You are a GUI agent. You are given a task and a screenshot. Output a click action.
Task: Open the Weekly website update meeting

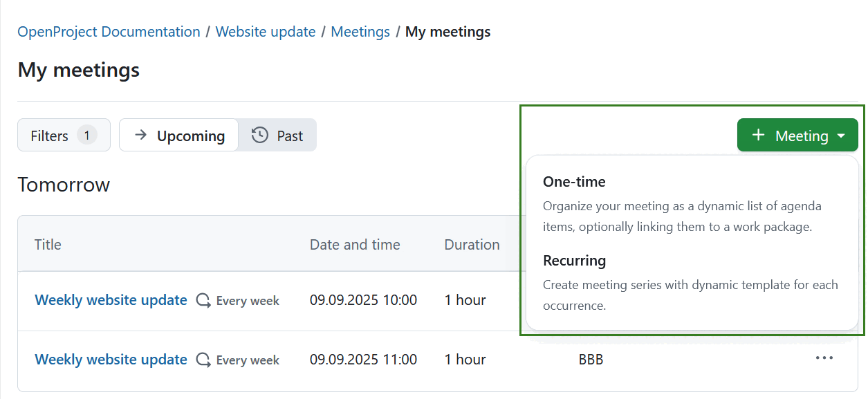tap(111, 300)
